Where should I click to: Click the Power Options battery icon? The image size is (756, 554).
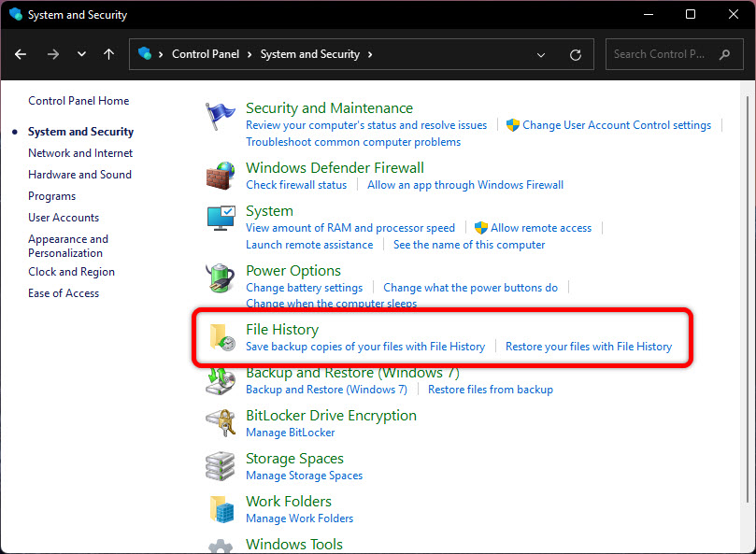pos(221,278)
